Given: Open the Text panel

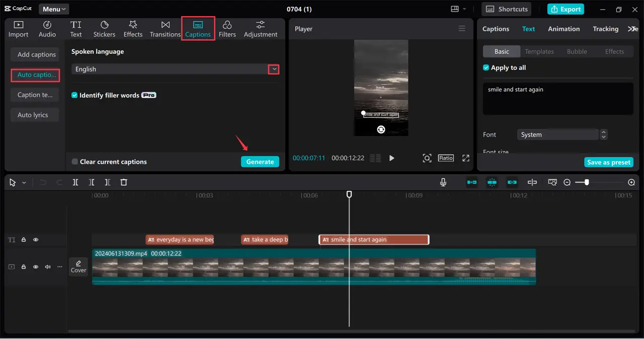Looking at the screenshot, I should [76, 29].
